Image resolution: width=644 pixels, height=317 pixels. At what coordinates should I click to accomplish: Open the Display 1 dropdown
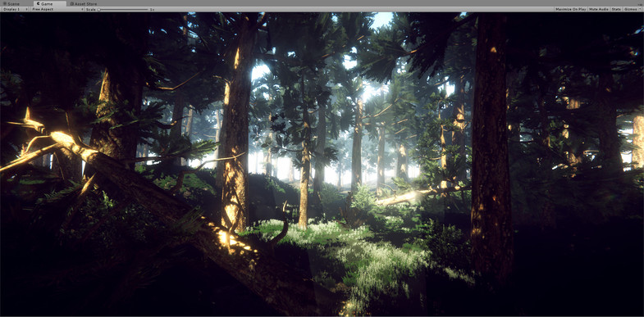click(16, 9)
